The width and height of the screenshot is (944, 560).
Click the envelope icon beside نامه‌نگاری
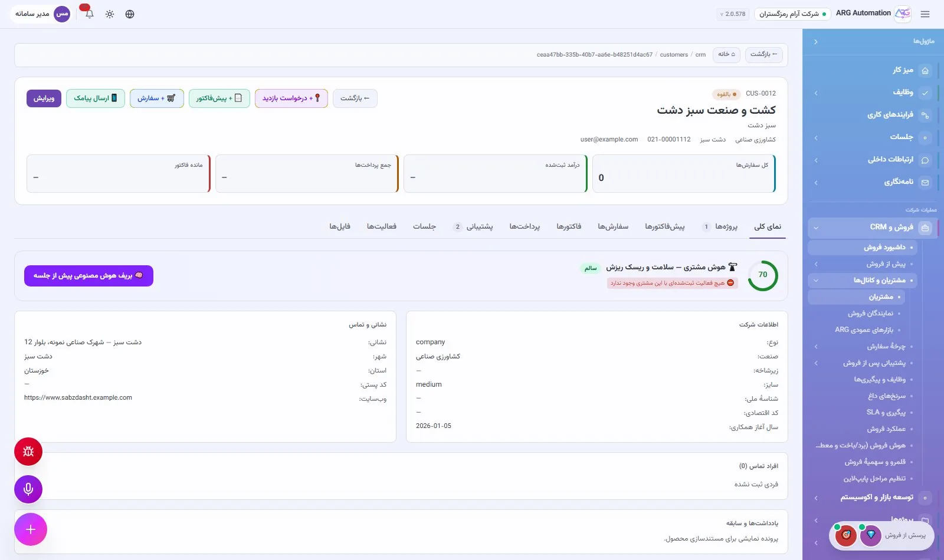pos(925,182)
